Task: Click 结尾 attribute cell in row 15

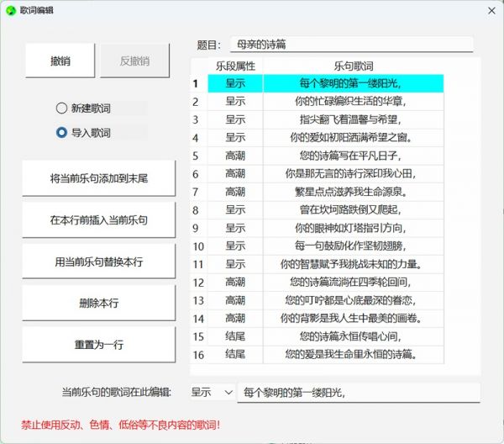Action: pos(235,336)
